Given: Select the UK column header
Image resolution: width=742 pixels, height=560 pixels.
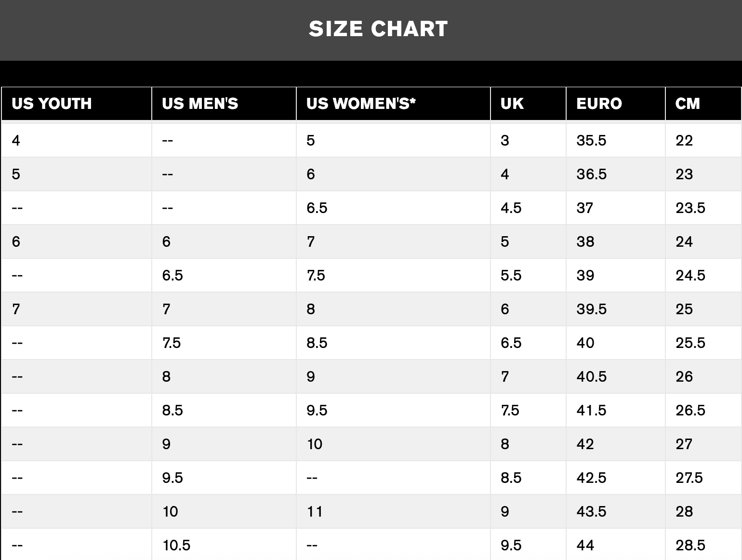Looking at the screenshot, I should point(529,104).
